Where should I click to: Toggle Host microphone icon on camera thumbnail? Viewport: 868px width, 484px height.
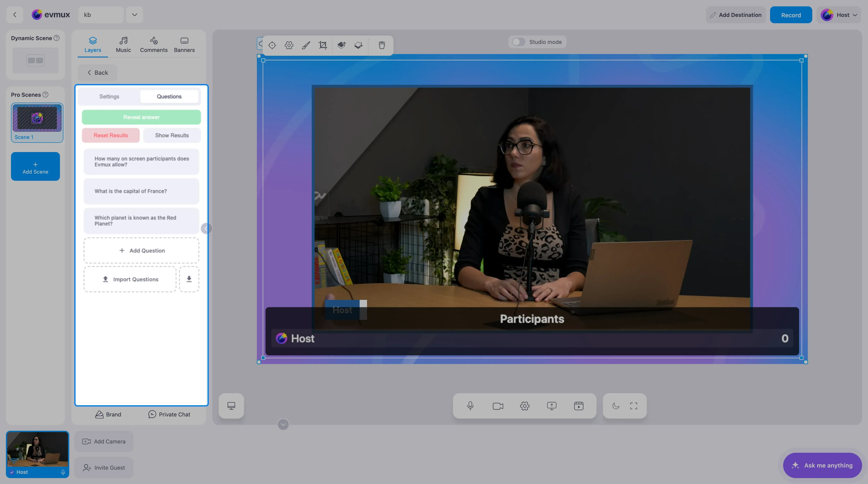tap(63, 473)
